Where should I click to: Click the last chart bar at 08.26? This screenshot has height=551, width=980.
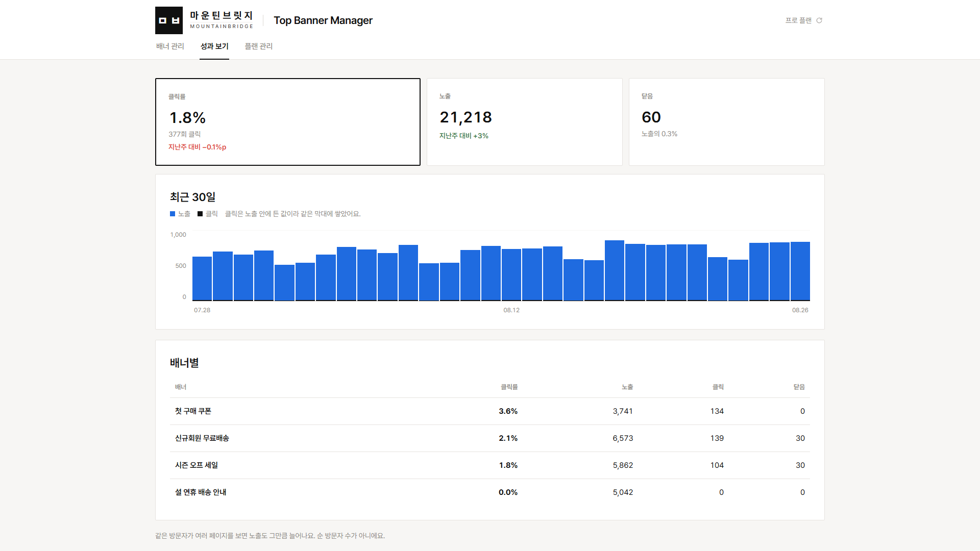coord(800,271)
